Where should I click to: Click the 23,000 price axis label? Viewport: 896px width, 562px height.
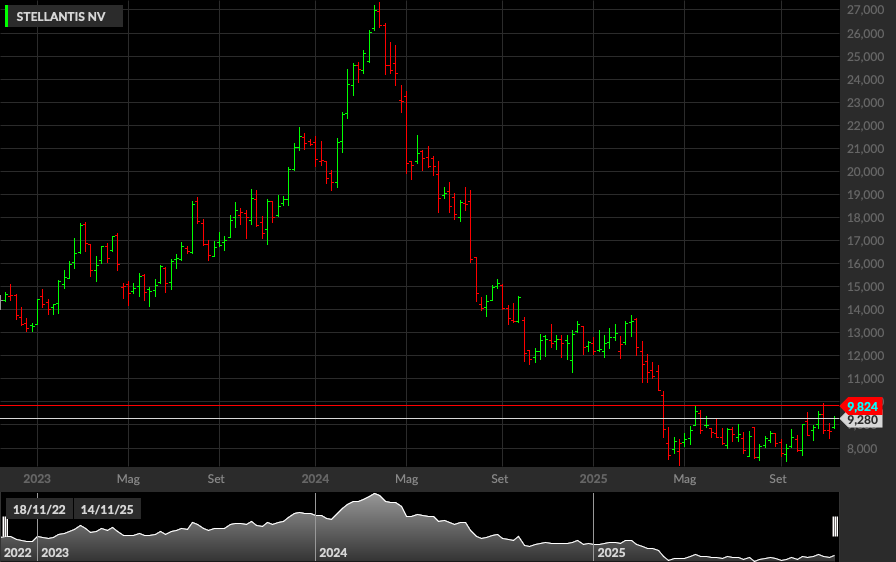coord(865,103)
